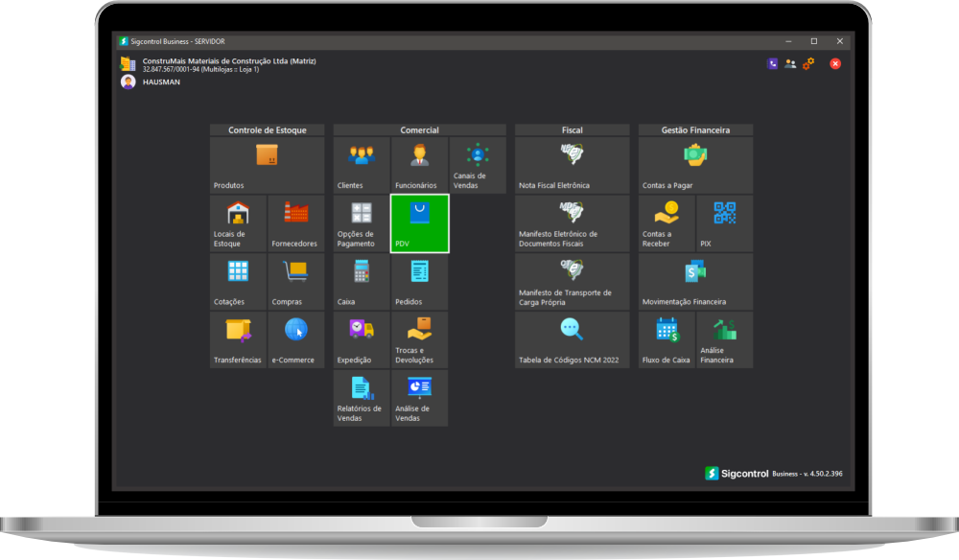This screenshot has height=560, width=959.
Task: Open Tabela de Códigos NCM 2022
Action: 572,339
